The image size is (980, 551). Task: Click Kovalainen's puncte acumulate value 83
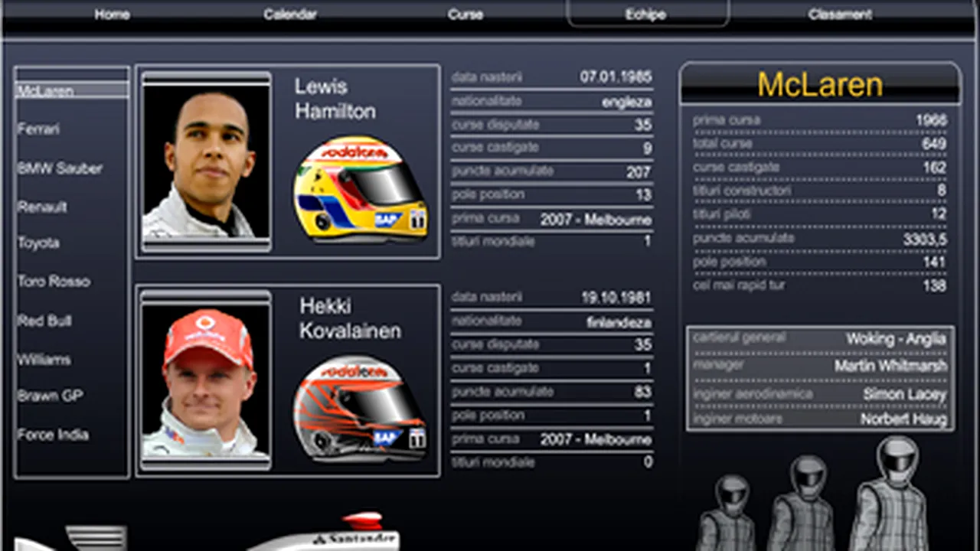pos(643,393)
